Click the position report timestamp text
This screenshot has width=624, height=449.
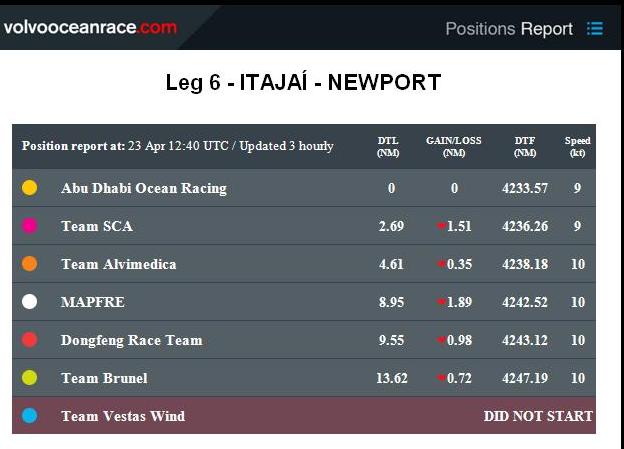click(177, 146)
